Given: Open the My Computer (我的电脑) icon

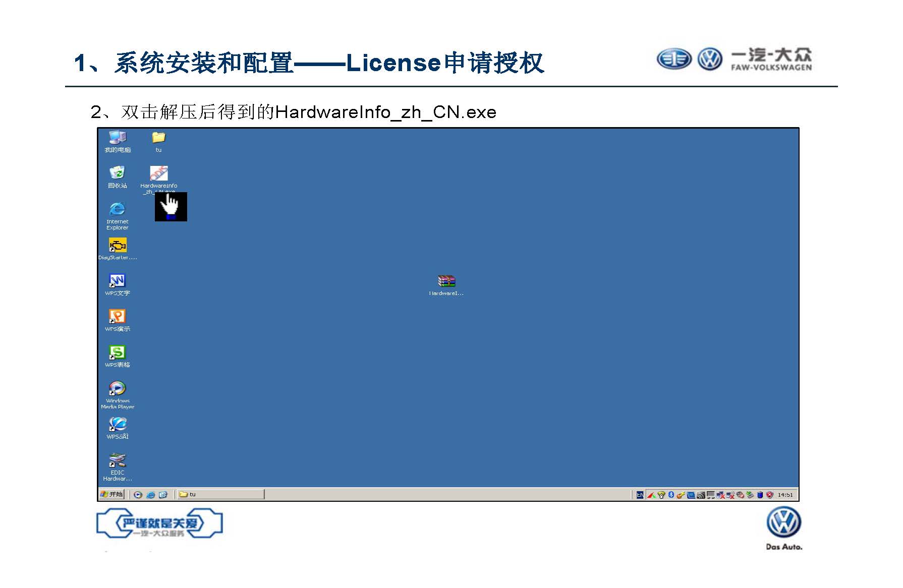Looking at the screenshot, I should (x=118, y=138).
